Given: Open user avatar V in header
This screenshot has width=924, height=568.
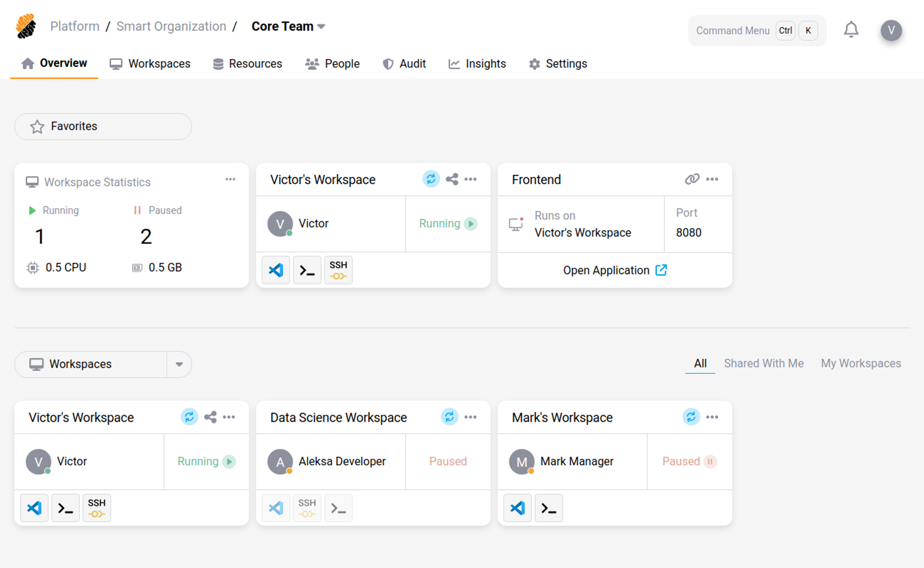Looking at the screenshot, I should tap(891, 30).
